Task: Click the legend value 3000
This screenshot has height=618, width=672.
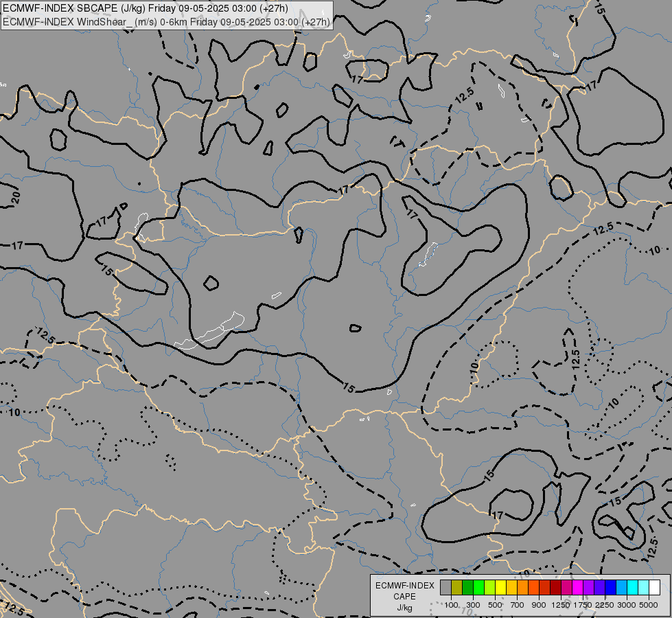Action: tap(627, 605)
